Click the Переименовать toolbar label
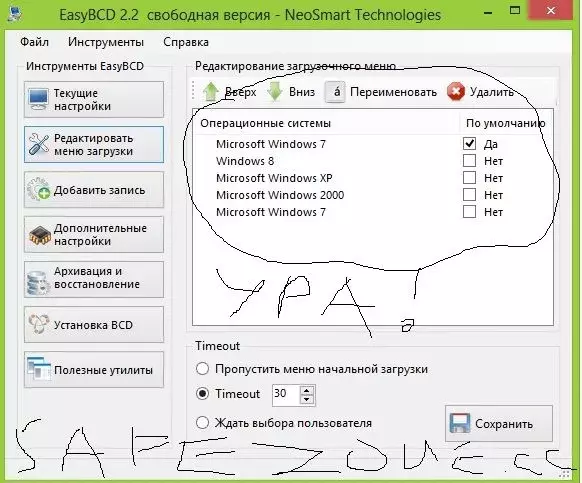The height and width of the screenshot is (483, 582). pyautogui.click(x=393, y=92)
